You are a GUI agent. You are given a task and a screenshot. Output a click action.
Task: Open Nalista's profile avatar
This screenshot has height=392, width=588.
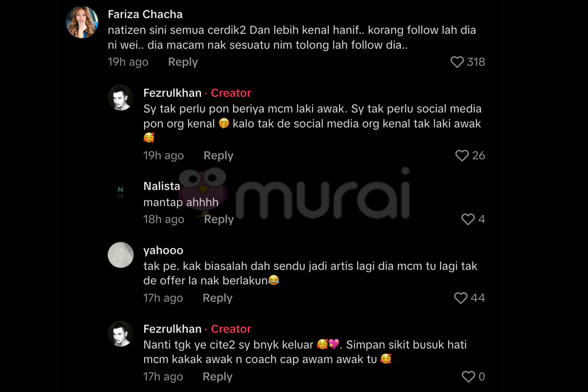pos(121,193)
